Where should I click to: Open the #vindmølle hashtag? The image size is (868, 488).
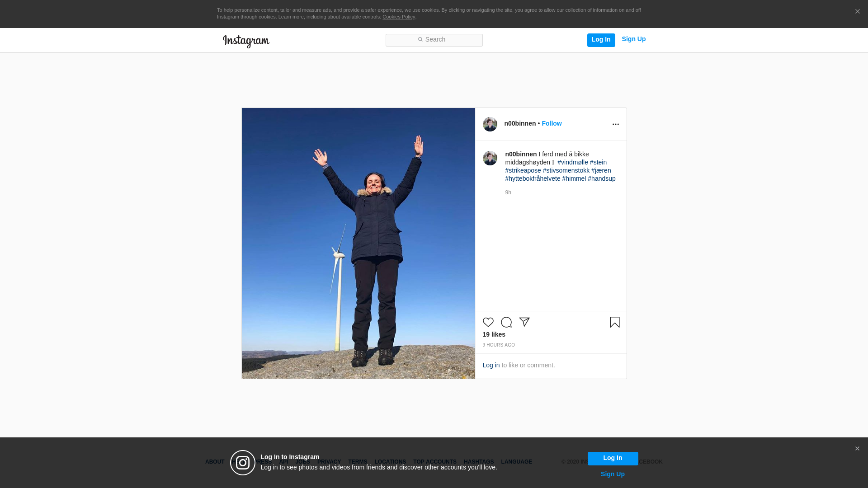coord(572,162)
